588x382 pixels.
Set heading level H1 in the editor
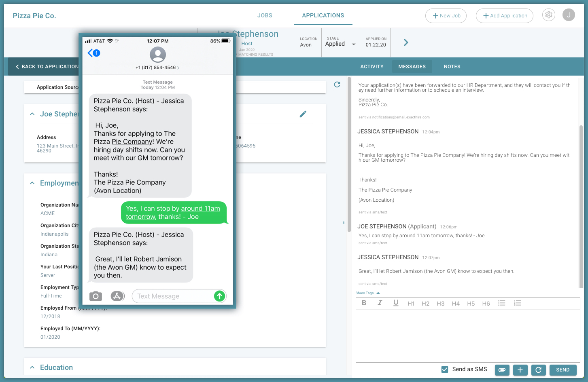411,304
